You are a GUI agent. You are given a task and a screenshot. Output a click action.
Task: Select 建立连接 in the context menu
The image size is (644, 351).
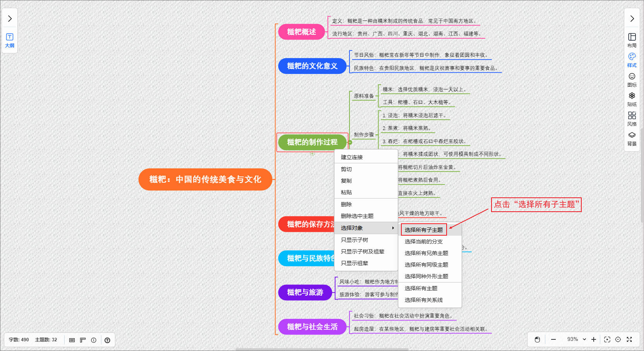tap(352, 157)
